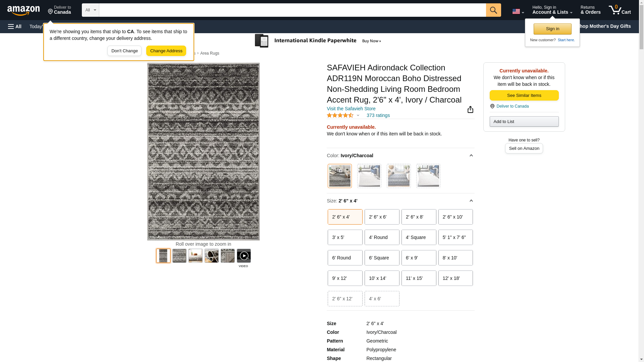Play the product video thumbnail
This screenshot has height=362, width=644.
244,256
